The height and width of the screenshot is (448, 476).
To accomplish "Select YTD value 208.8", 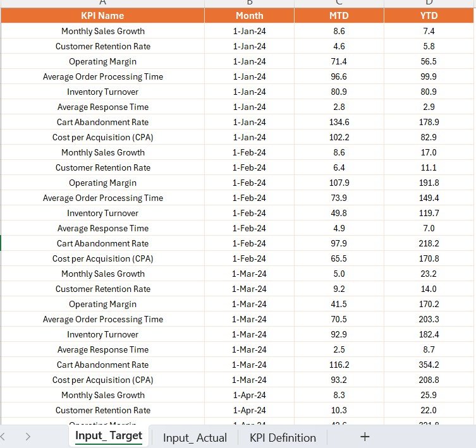I will (x=429, y=380).
